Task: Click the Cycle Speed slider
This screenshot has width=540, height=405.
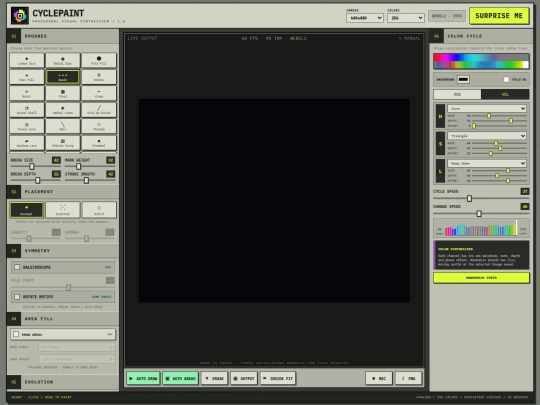Action: tap(481, 199)
